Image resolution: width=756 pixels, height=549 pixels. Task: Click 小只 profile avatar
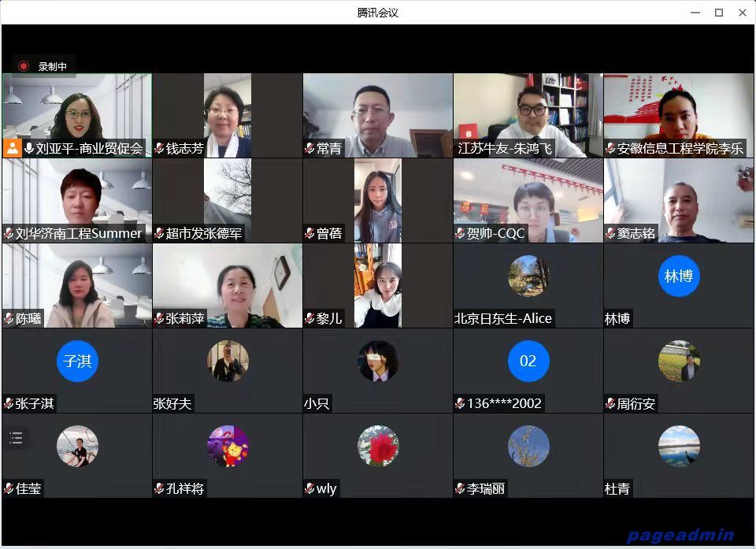click(378, 361)
